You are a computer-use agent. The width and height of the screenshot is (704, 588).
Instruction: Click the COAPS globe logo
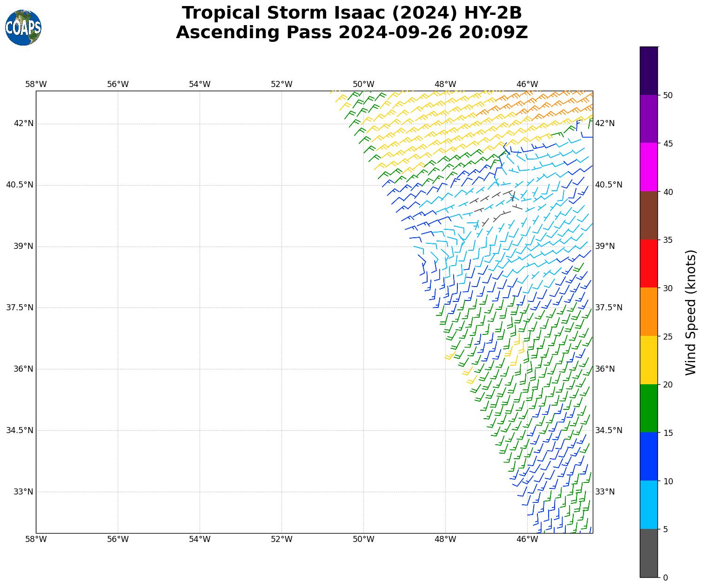tap(23, 28)
